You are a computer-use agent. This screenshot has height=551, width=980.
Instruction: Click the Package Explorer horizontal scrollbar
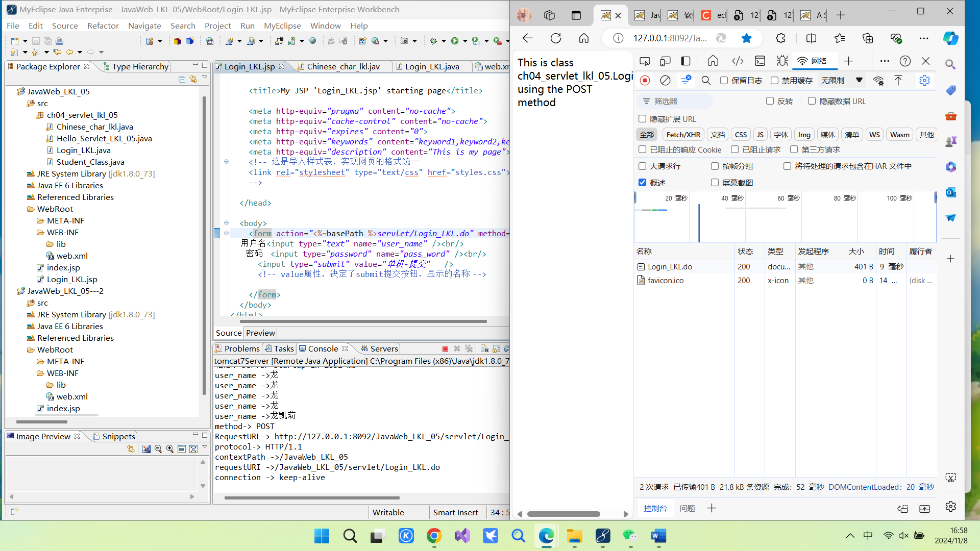tap(42, 421)
